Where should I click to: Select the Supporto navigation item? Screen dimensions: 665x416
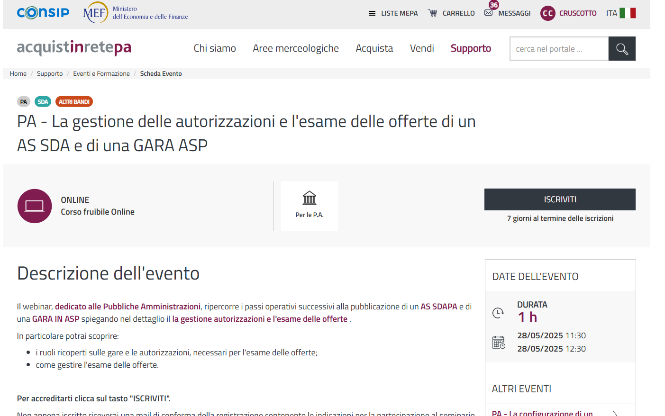point(470,48)
